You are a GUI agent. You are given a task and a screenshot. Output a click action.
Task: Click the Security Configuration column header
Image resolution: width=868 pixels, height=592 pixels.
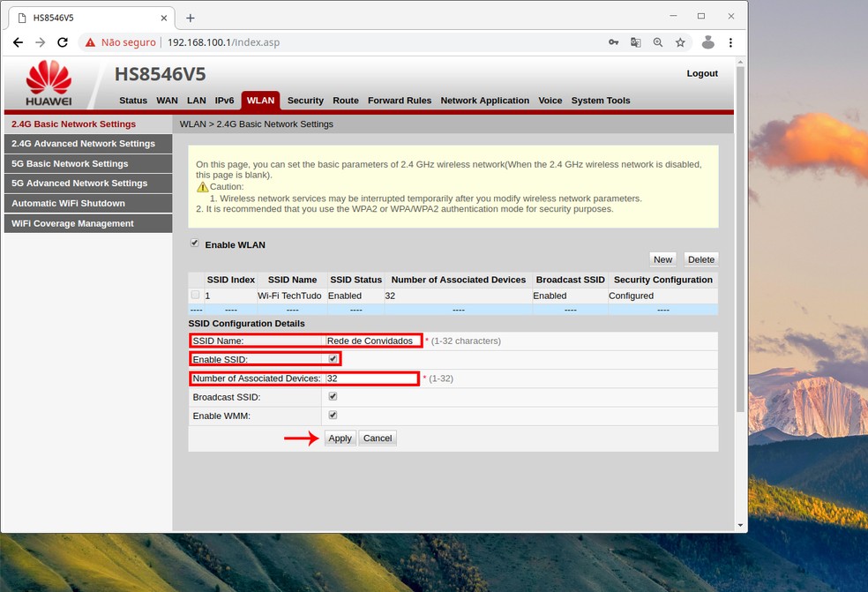click(663, 280)
